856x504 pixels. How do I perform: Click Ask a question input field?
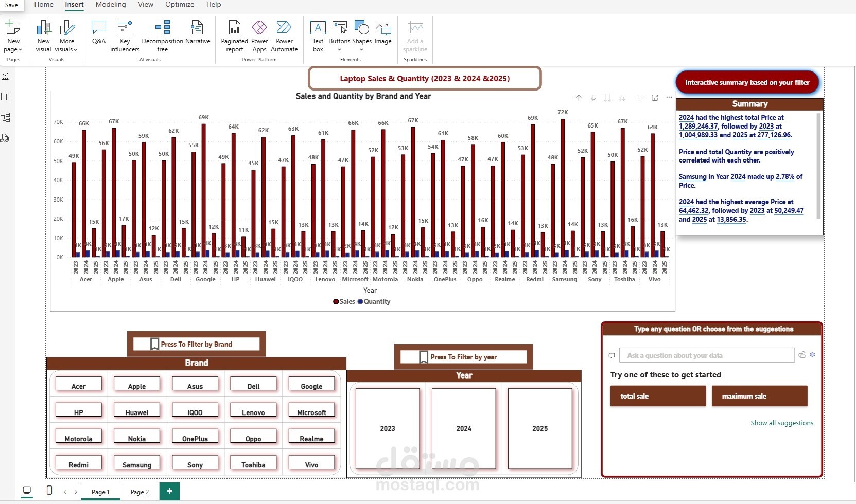707,355
